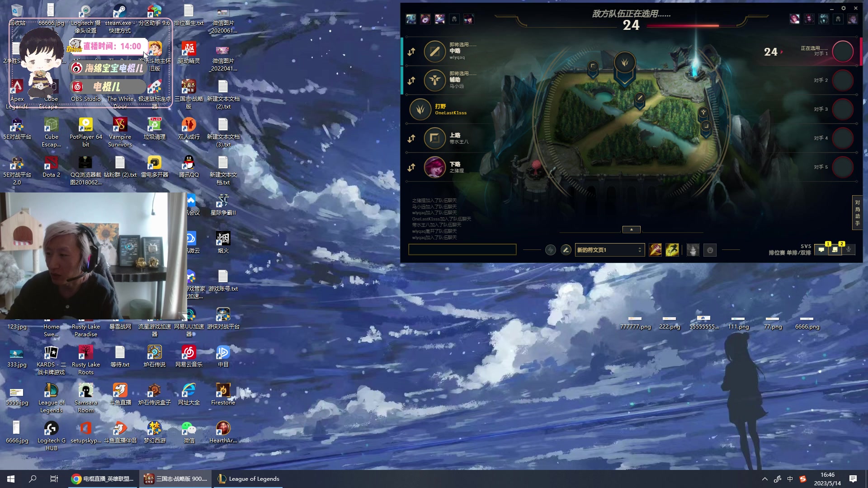The height and width of the screenshot is (488, 868).
Task: Edit the current rune page
Action: (x=566, y=250)
